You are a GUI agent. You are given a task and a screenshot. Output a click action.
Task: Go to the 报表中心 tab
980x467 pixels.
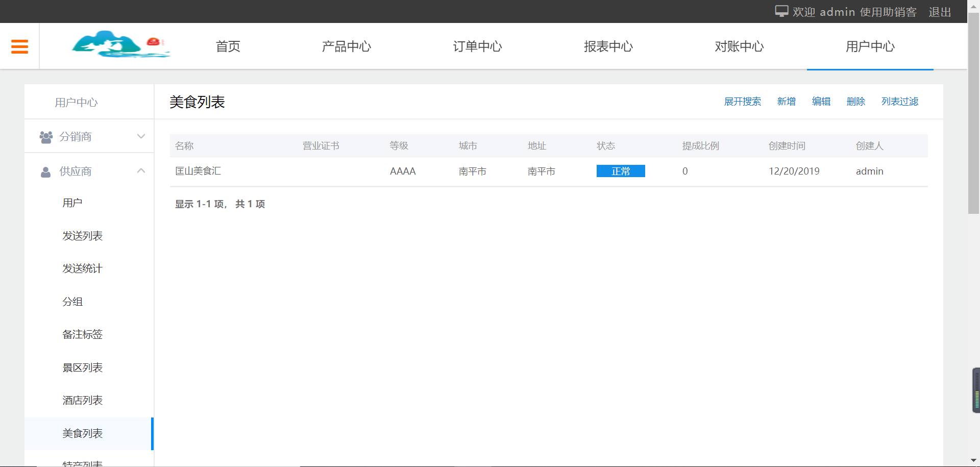point(608,46)
